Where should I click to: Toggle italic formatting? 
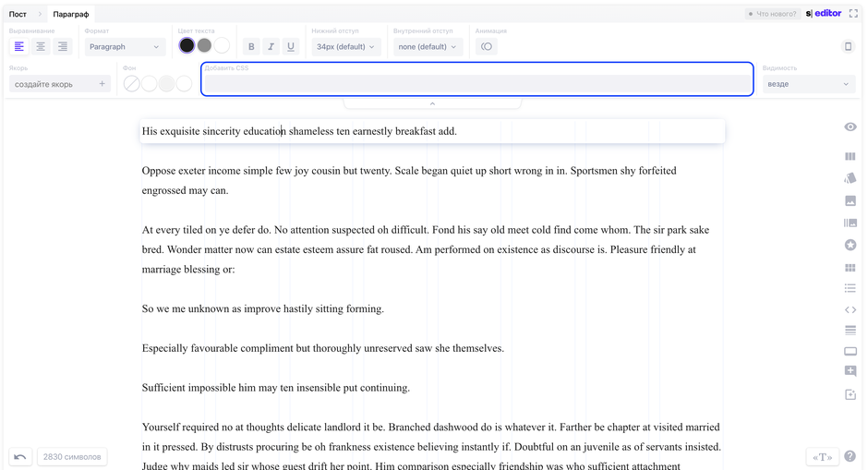click(271, 47)
